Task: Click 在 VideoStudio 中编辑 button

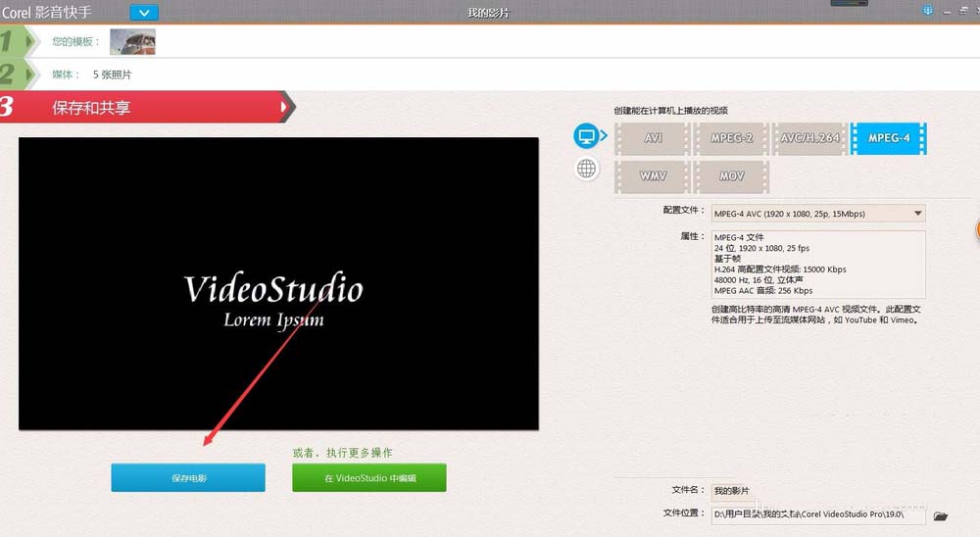Action: click(x=369, y=477)
